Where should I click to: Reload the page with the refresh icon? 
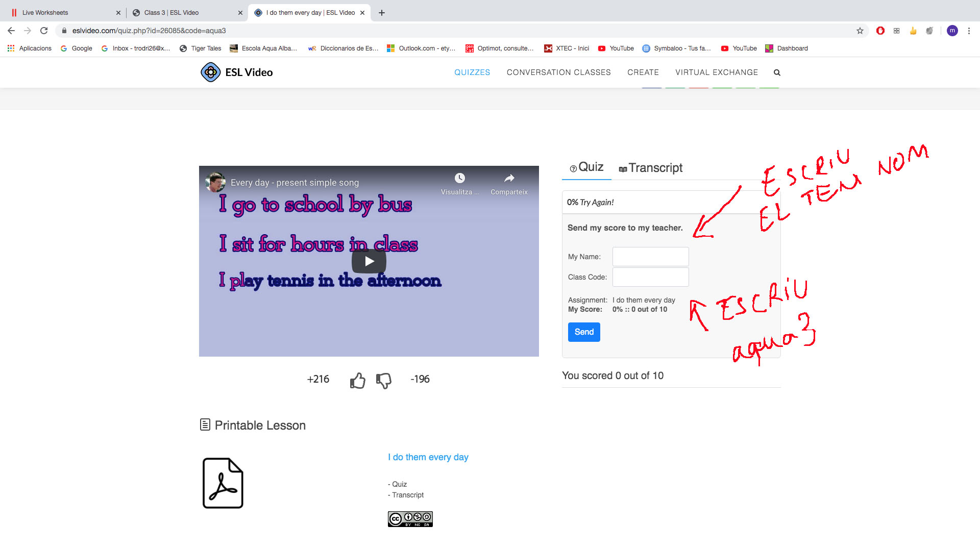[x=44, y=31]
